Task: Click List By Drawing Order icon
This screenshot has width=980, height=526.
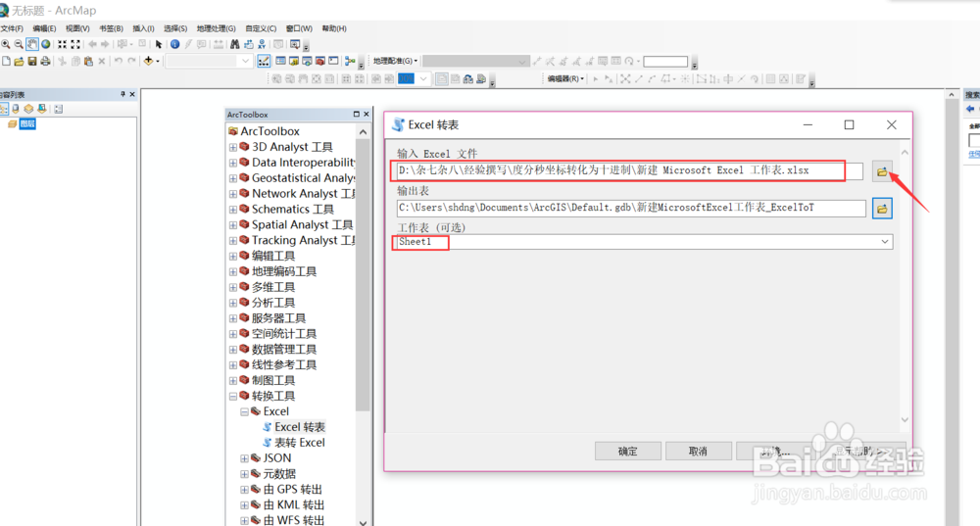Action: click(4, 109)
